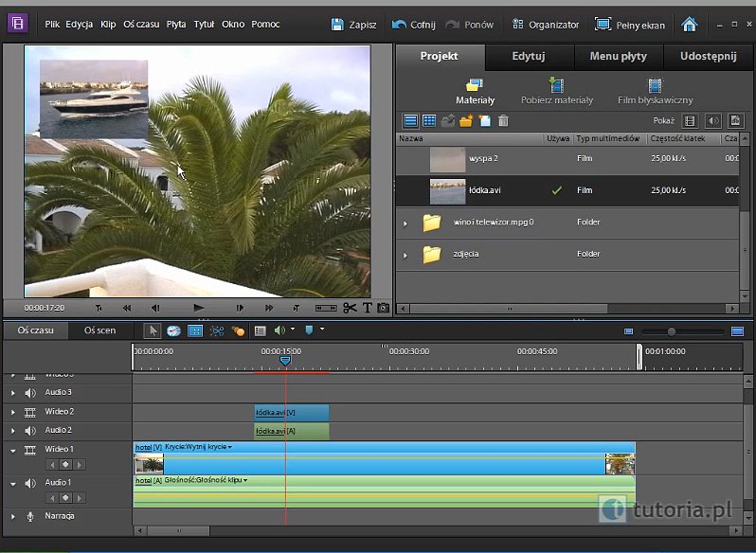
Task: Expand the Wideo 2 track
Action: point(13,412)
